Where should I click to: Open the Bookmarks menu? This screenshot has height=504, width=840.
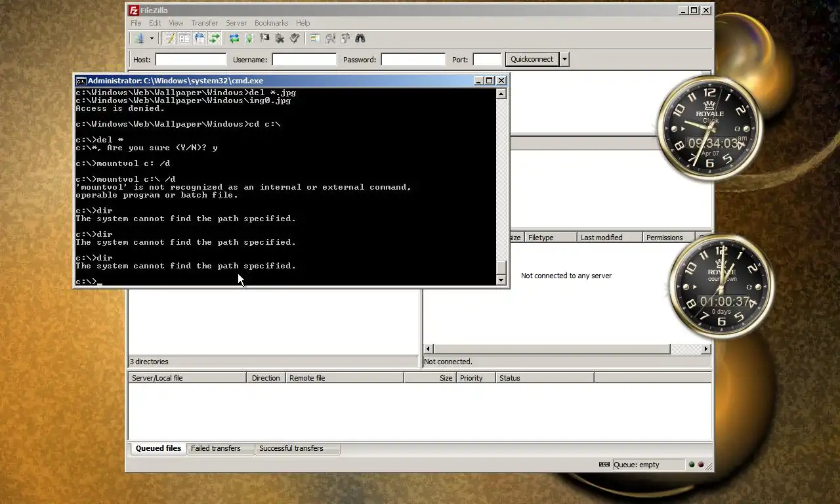[271, 23]
